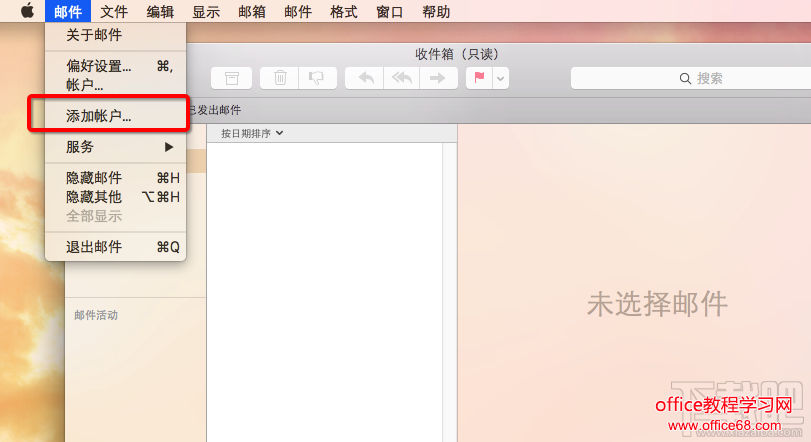Click the red Flag icon
Screen dimensions: 811x442
(x=479, y=78)
